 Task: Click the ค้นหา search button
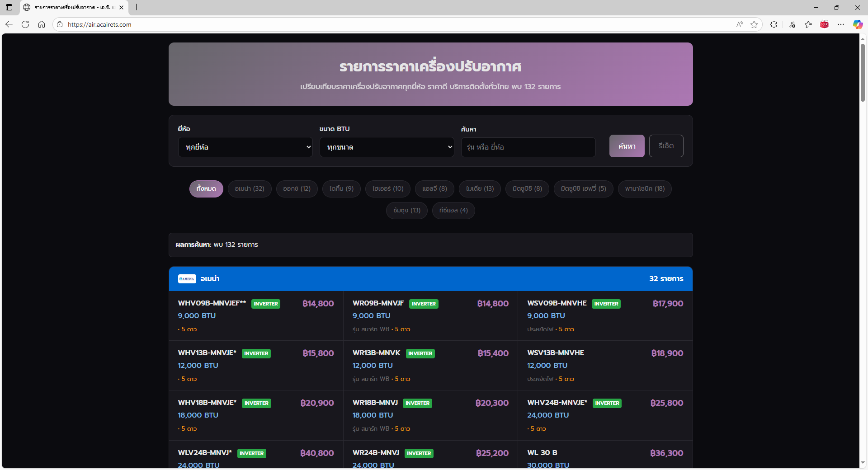(627, 146)
